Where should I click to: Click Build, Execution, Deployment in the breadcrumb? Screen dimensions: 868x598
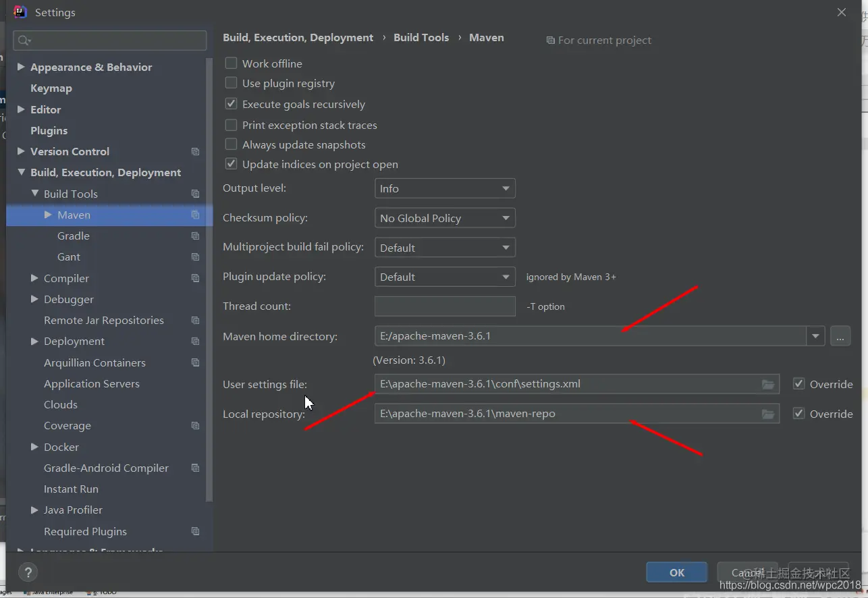click(x=298, y=38)
